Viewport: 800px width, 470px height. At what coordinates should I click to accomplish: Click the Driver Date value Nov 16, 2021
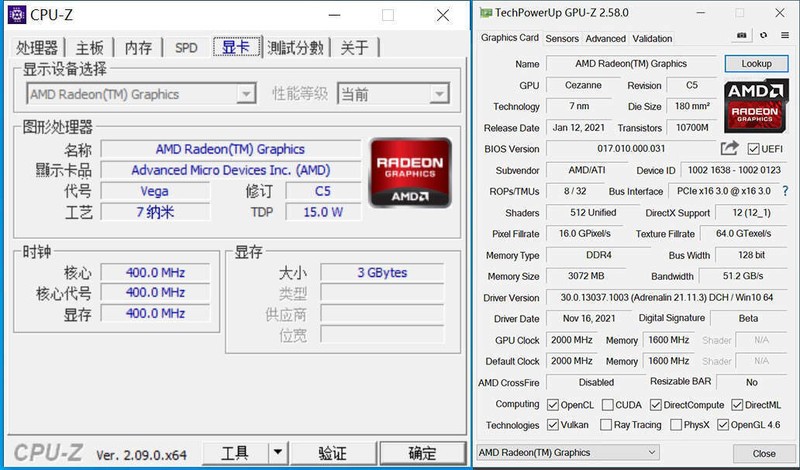[589, 318]
